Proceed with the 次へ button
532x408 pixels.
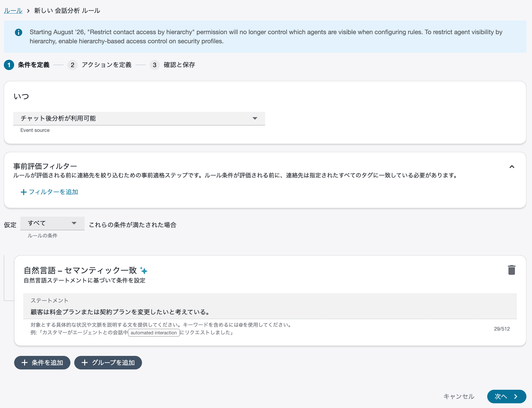[507, 397]
